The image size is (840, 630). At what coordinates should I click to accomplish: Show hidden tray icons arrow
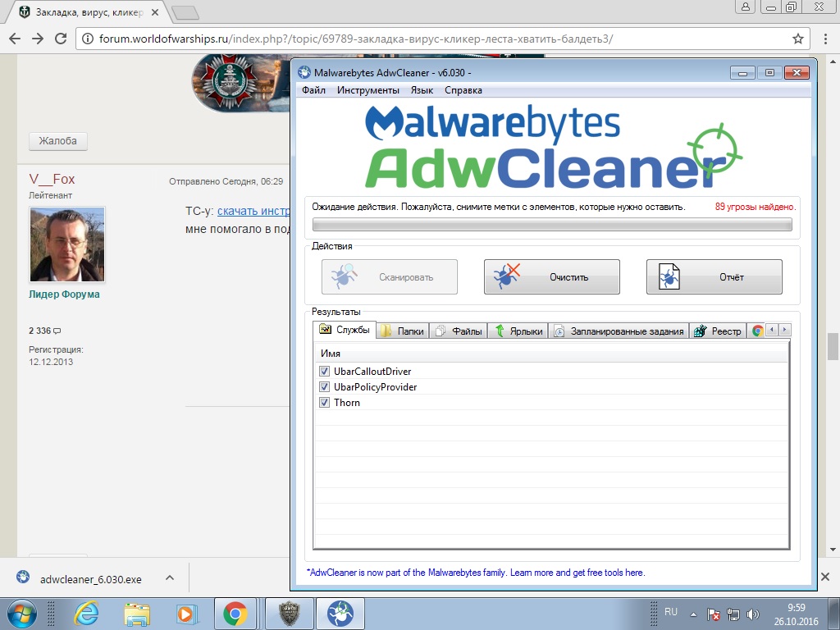click(x=693, y=614)
